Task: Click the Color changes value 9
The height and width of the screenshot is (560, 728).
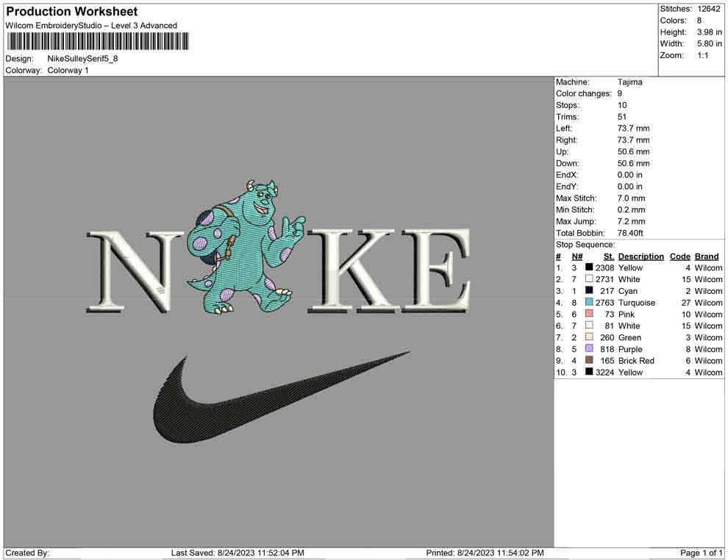Action: 619,94
